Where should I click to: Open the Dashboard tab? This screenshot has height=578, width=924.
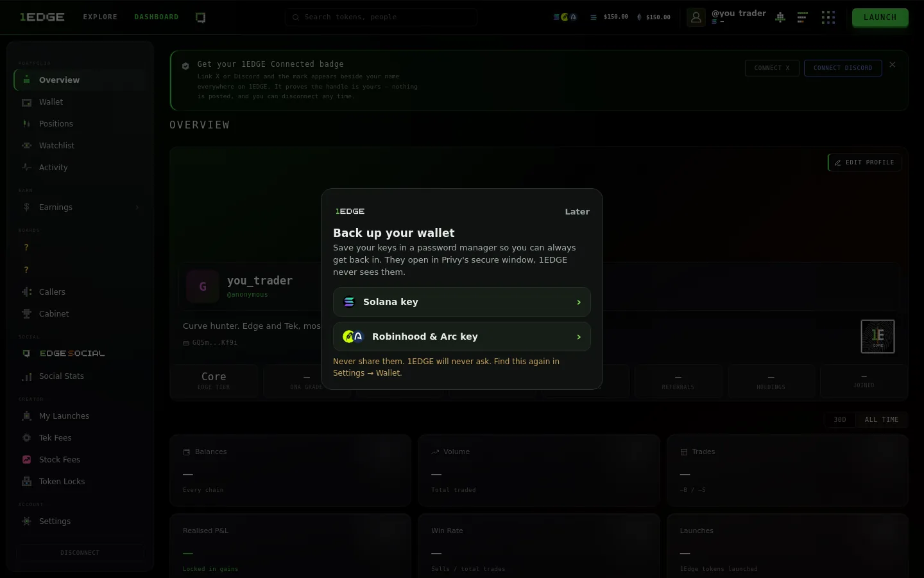[x=157, y=17]
